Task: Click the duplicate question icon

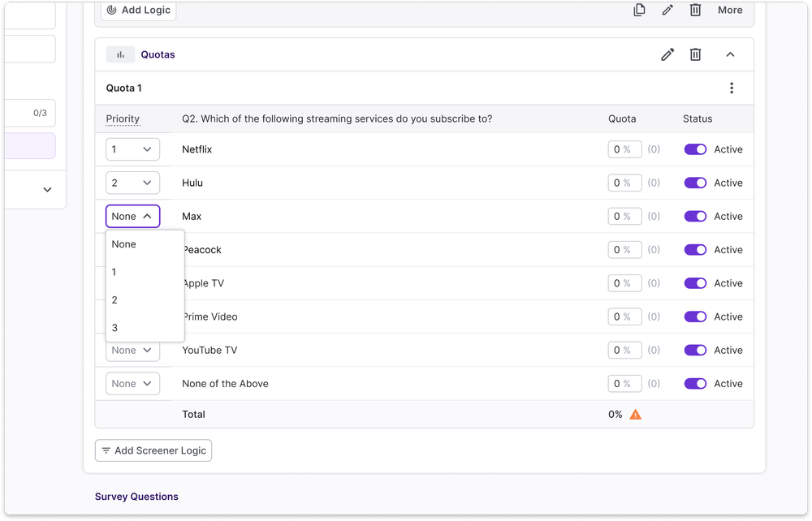Action: pos(640,10)
